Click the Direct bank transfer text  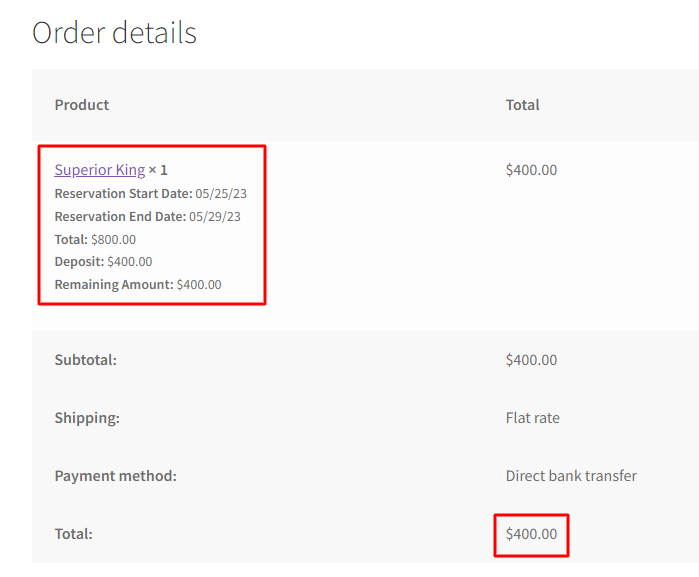point(571,476)
